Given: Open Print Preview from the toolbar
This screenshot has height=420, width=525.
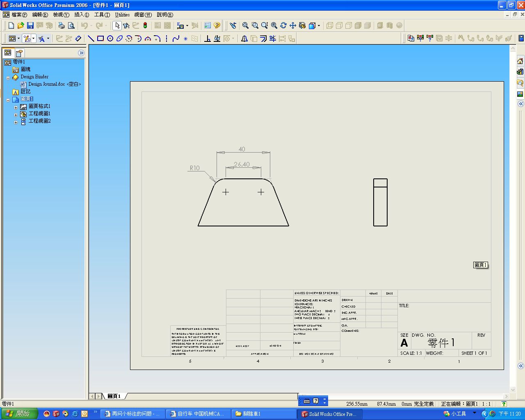Looking at the screenshot, I should click(x=71, y=25).
